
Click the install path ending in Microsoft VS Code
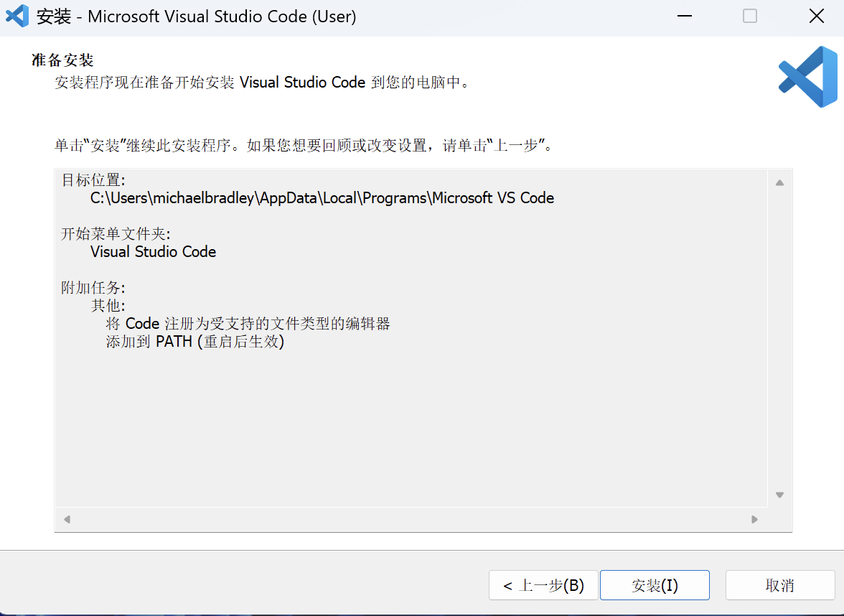pos(322,198)
